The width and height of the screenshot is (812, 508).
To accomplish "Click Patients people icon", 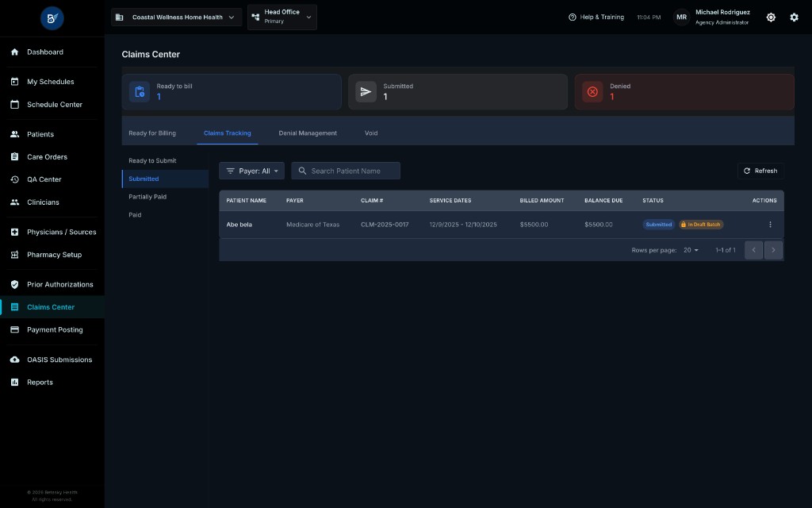I will 14,133.
